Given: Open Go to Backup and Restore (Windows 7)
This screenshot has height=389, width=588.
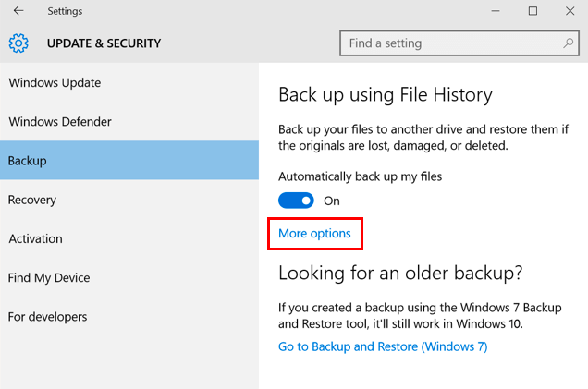Looking at the screenshot, I should [x=383, y=346].
